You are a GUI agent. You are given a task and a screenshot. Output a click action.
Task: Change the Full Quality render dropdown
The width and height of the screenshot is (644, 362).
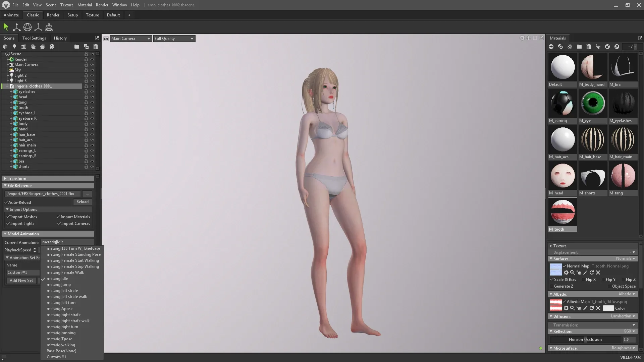(x=174, y=38)
